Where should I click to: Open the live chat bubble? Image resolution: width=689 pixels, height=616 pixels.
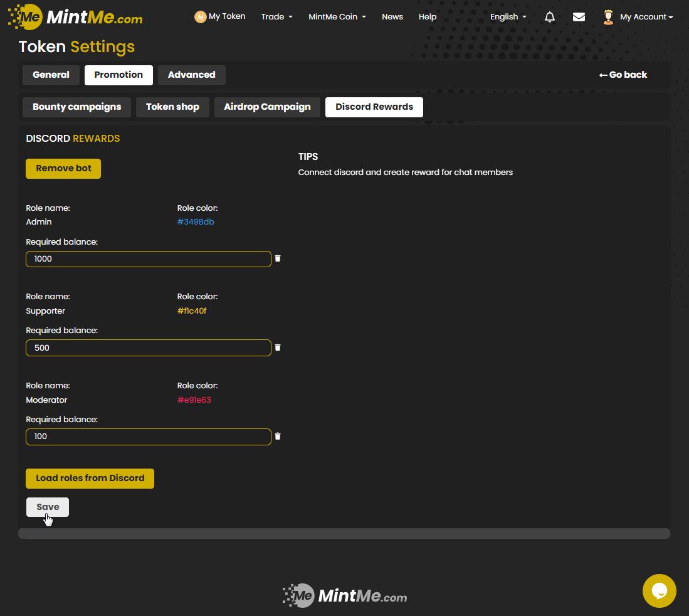659,591
